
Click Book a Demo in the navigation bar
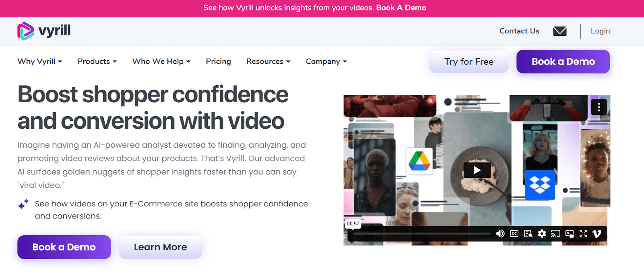pyautogui.click(x=563, y=62)
